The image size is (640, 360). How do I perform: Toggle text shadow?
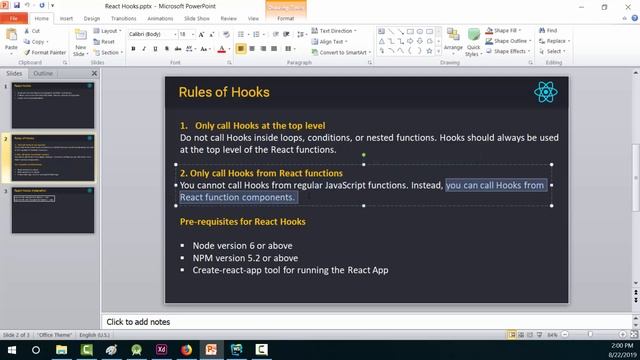click(167, 49)
